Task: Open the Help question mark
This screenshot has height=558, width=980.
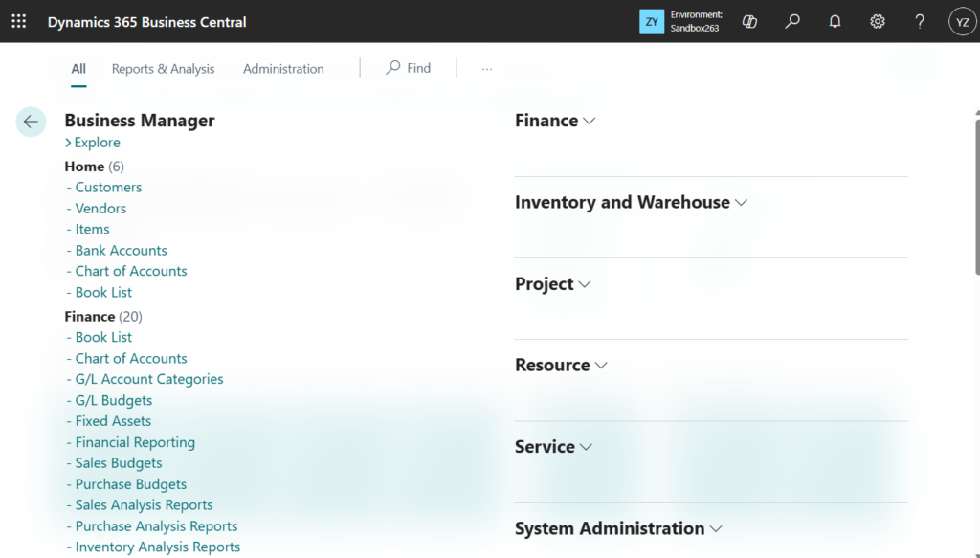Action: coord(920,21)
